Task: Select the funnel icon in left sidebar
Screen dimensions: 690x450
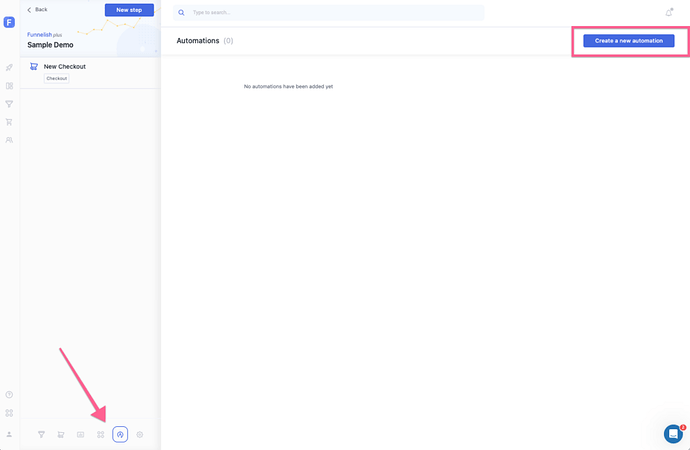Action: [x=9, y=104]
